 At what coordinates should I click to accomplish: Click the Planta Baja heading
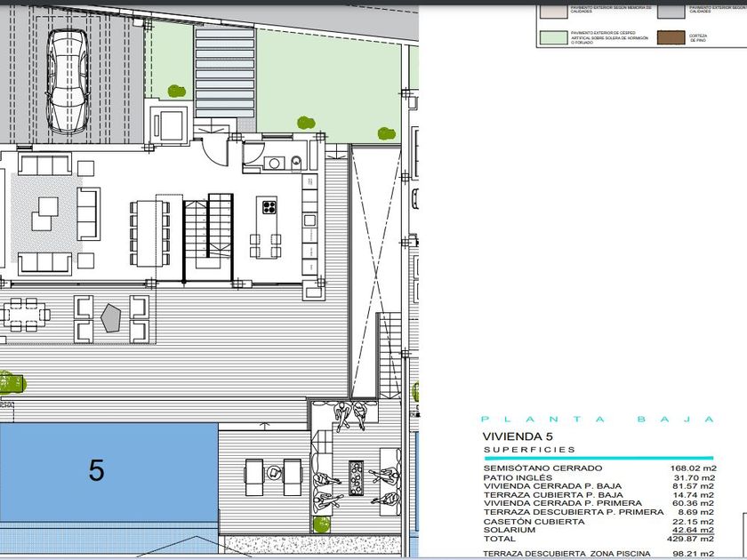(597, 419)
